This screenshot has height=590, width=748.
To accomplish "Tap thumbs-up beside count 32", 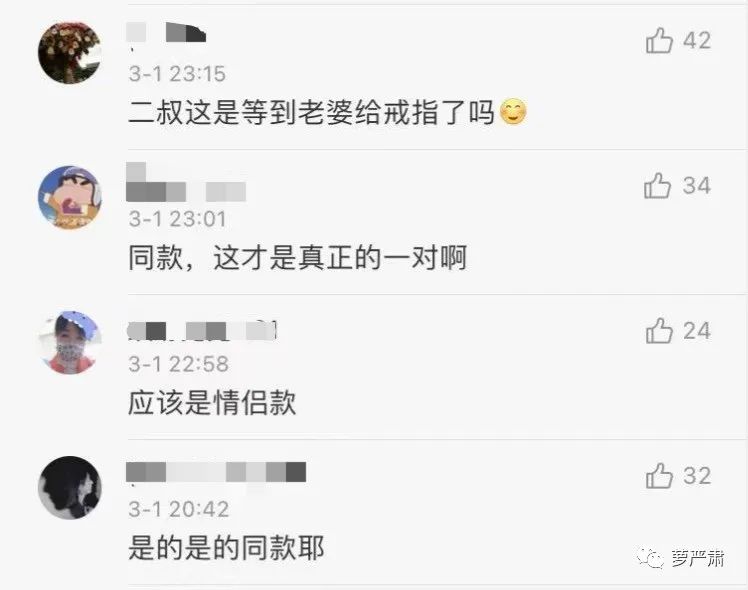I will click(659, 476).
